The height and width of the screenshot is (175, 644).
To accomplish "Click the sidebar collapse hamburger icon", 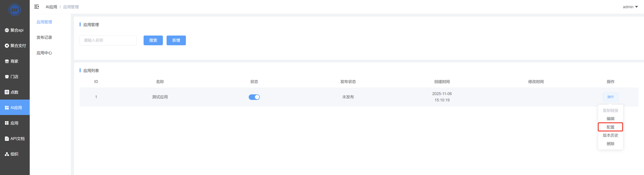I will pos(36,7).
